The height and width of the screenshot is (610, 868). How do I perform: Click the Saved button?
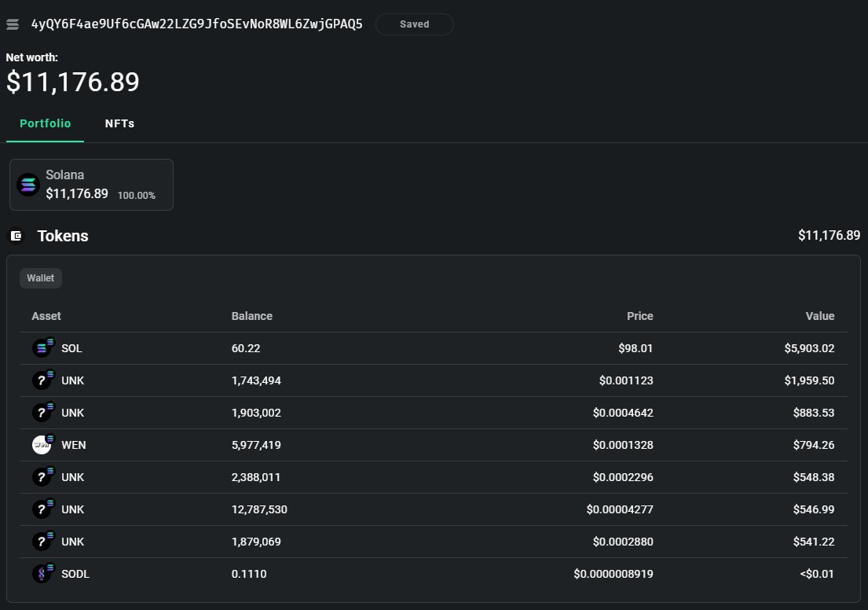click(414, 24)
